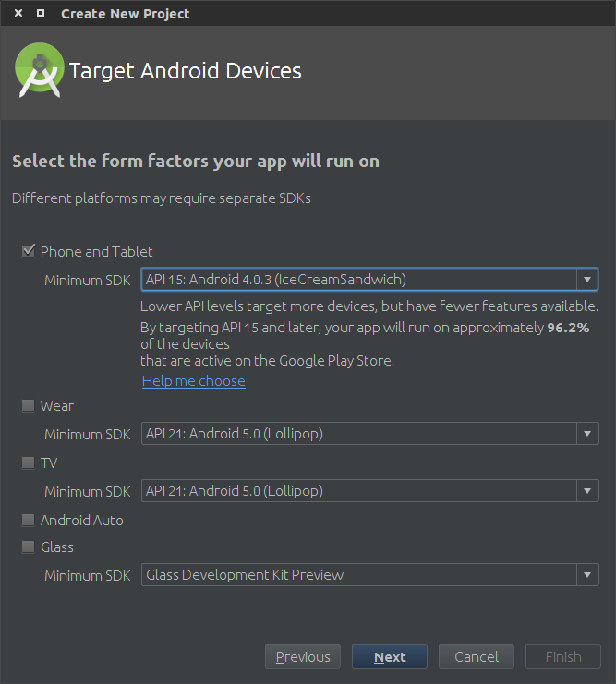
Task: Click the window close X icon
Action: click(18, 13)
